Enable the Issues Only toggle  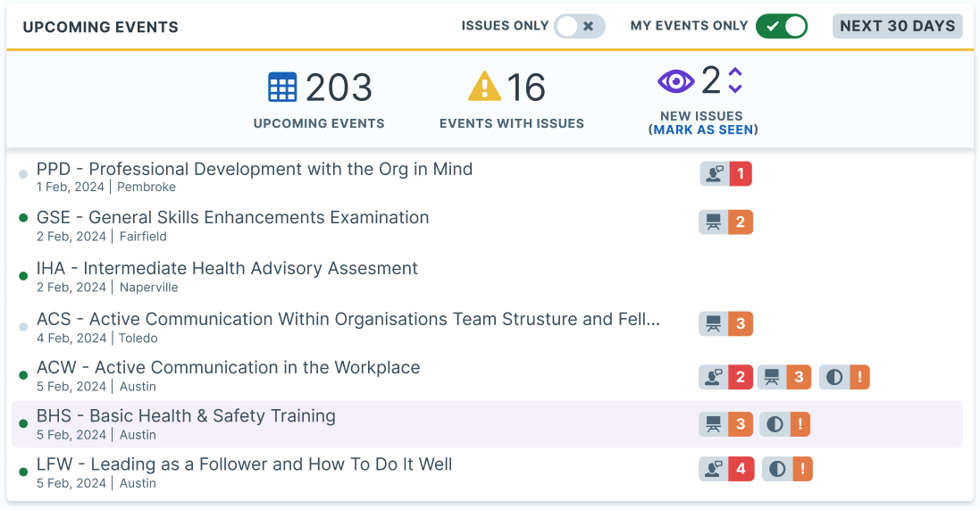580,26
